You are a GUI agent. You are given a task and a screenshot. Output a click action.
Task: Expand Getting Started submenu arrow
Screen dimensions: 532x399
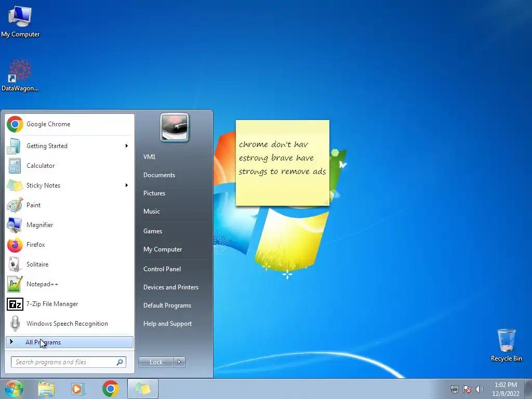click(x=127, y=146)
